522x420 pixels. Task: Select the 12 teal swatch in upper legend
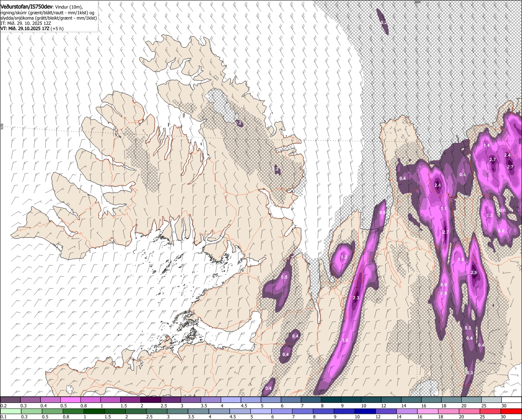[x=391, y=400]
